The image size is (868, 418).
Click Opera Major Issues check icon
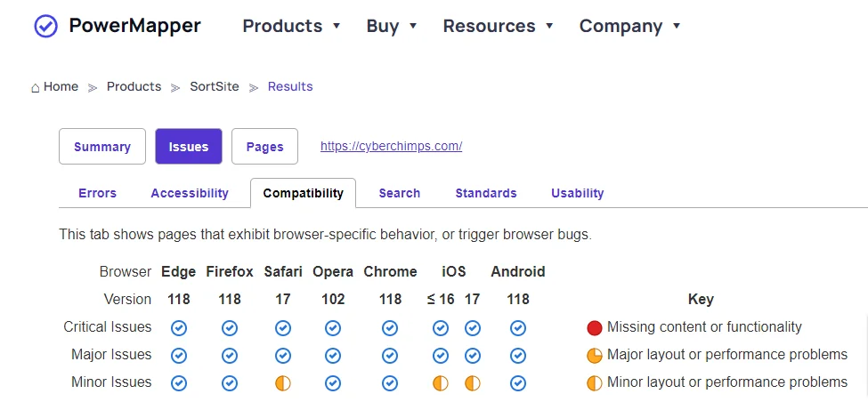click(333, 356)
